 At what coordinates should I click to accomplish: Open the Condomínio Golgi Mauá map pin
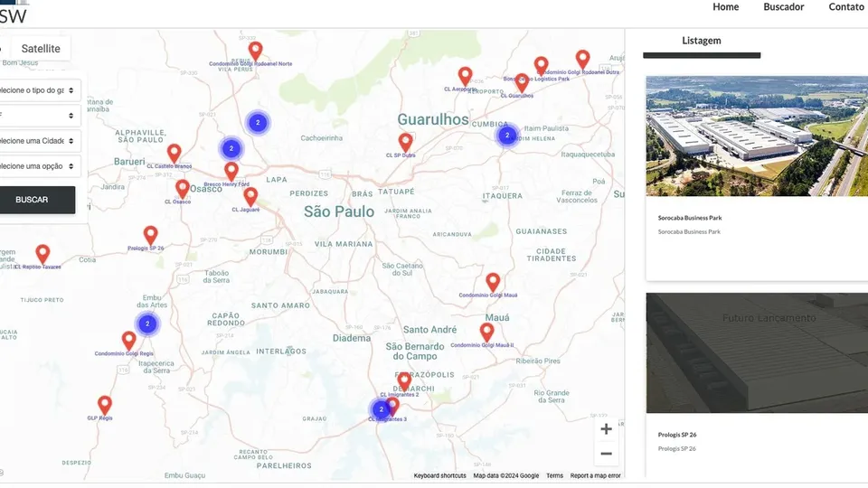493,282
